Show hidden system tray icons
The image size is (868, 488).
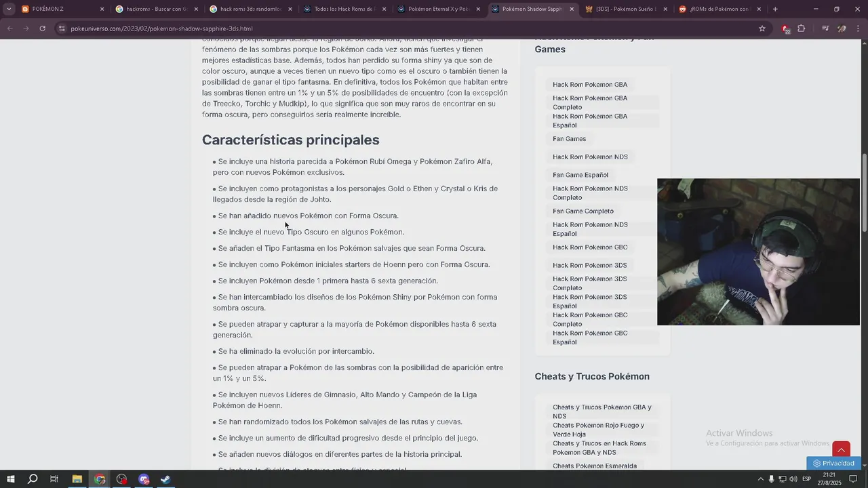tap(760, 479)
